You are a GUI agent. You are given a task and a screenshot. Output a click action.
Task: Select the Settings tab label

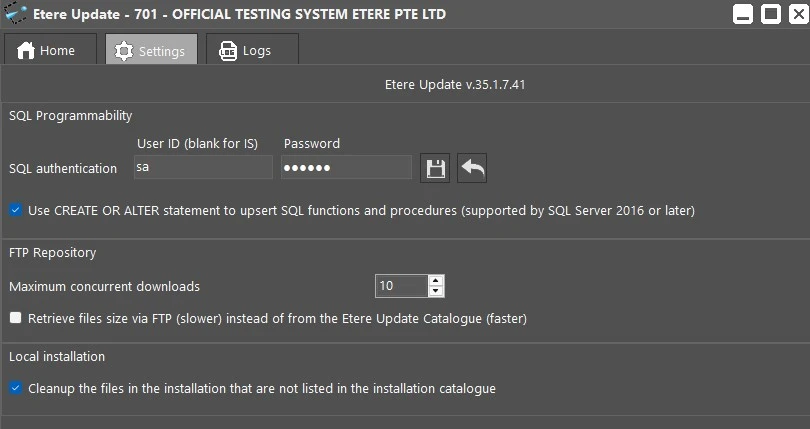(x=161, y=51)
